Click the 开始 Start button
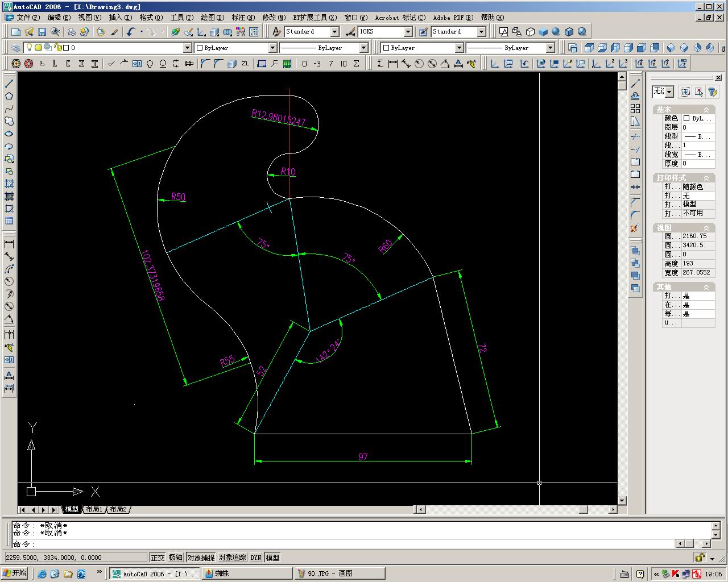 [15, 573]
